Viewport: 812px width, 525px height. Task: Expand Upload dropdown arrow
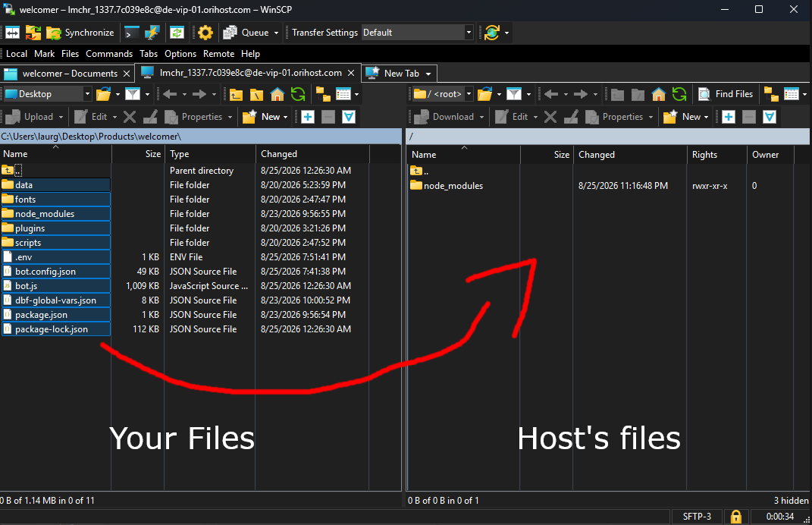(61, 117)
